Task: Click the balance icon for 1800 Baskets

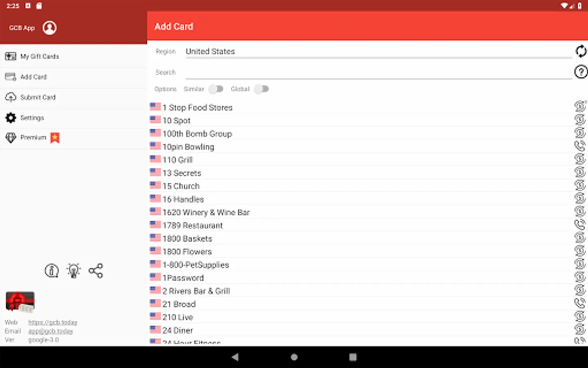Action: [580, 237]
